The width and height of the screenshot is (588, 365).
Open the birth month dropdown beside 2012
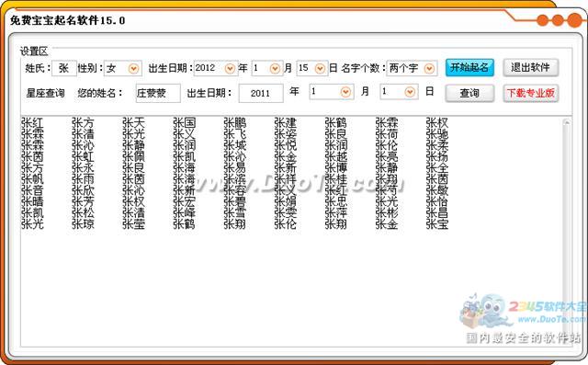pyautogui.click(x=275, y=69)
